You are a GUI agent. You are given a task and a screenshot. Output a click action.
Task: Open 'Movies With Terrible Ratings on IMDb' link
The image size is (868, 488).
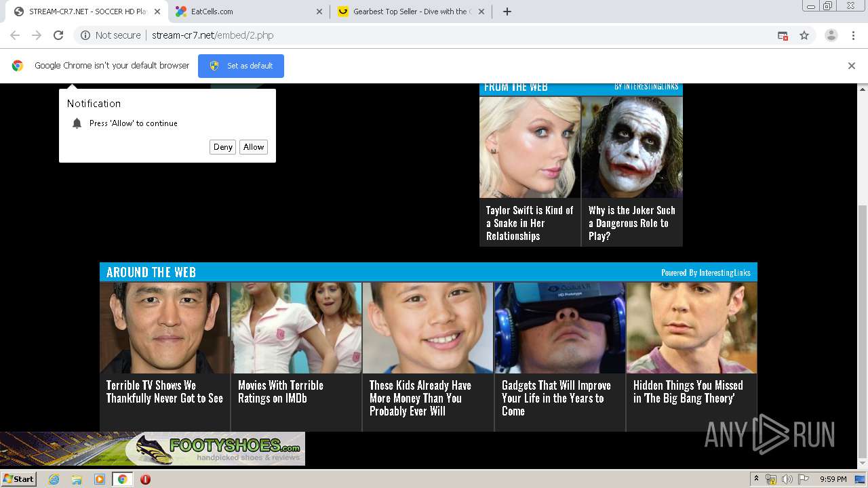click(x=281, y=392)
